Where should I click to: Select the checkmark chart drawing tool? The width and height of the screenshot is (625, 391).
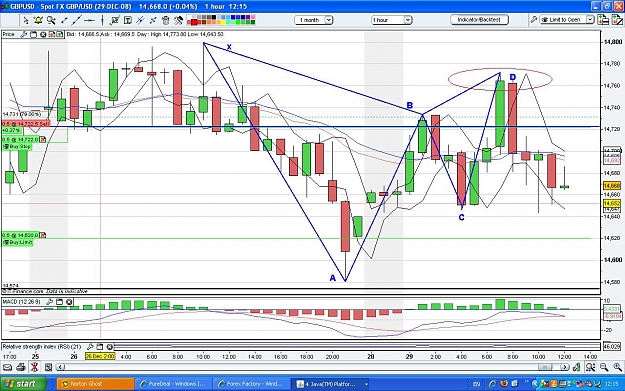(x=115, y=20)
